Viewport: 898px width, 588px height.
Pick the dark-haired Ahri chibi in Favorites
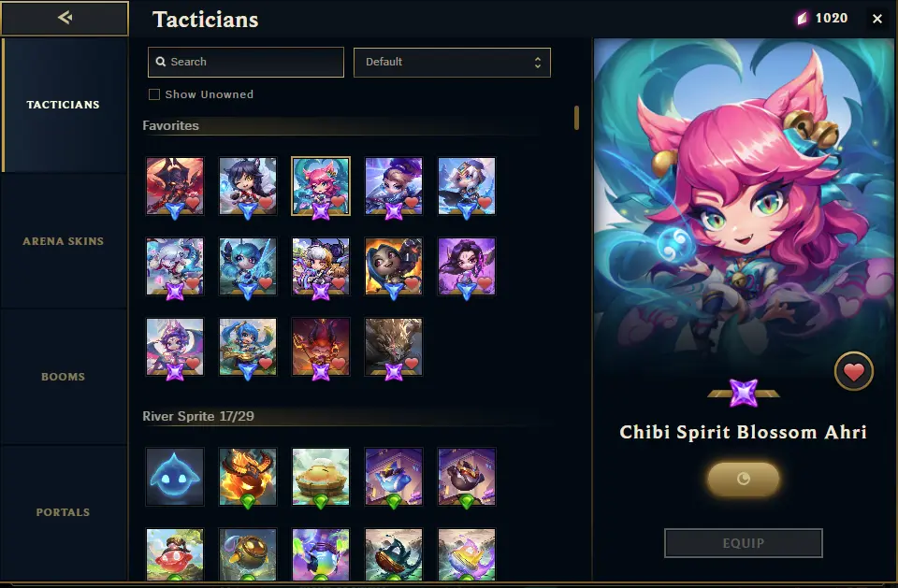pyautogui.click(x=247, y=186)
